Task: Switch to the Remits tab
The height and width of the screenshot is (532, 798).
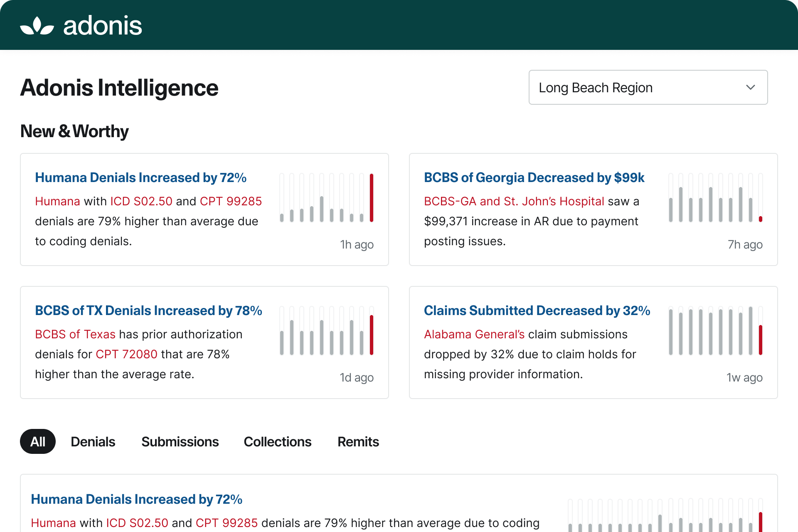Action: tap(358, 441)
